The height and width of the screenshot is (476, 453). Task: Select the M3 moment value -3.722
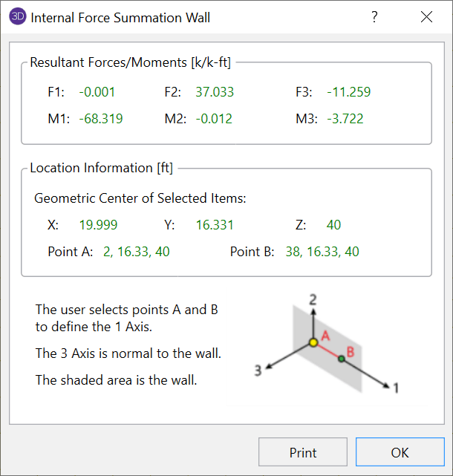coord(345,119)
